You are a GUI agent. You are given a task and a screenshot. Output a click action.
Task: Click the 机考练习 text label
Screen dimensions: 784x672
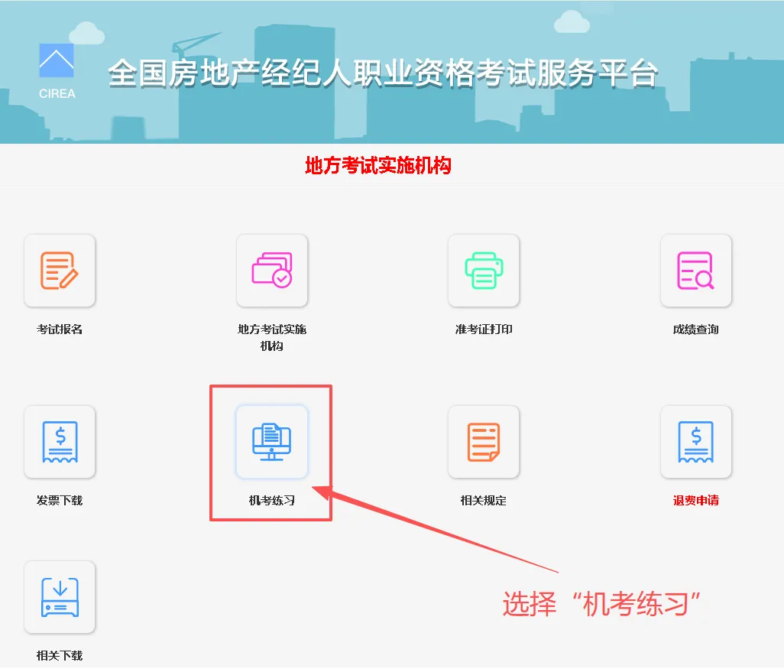[x=271, y=501]
